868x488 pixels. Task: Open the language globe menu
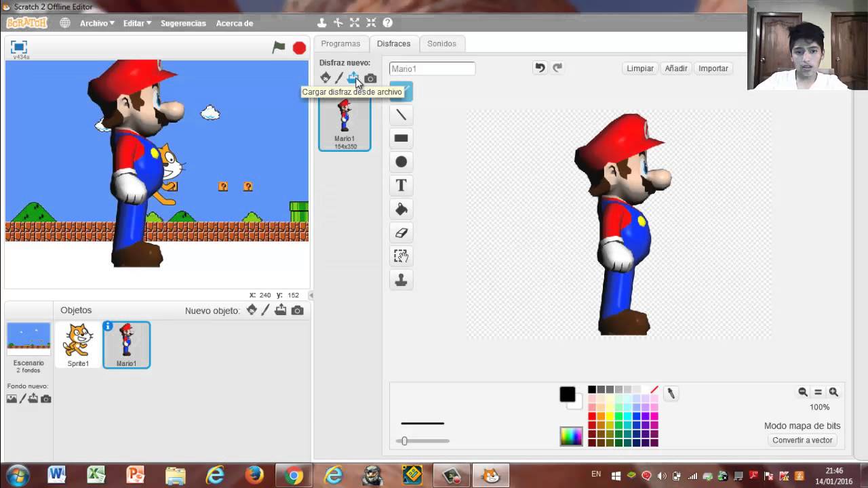[x=65, y=23]
